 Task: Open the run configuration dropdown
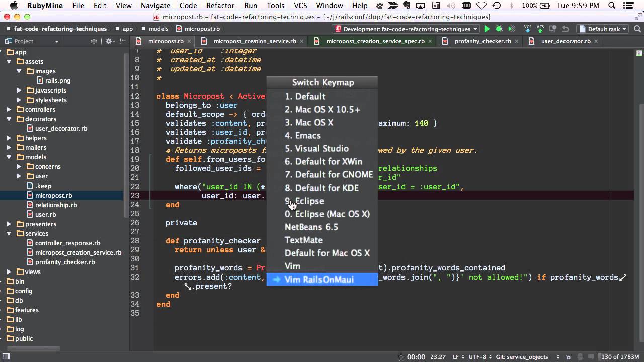pyautogui.click(x=407, y=29)
